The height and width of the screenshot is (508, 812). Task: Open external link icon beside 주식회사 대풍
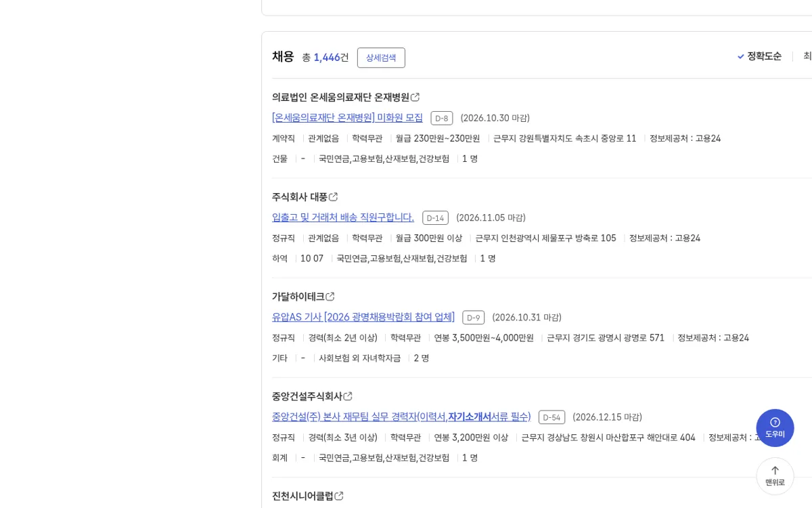334,197
